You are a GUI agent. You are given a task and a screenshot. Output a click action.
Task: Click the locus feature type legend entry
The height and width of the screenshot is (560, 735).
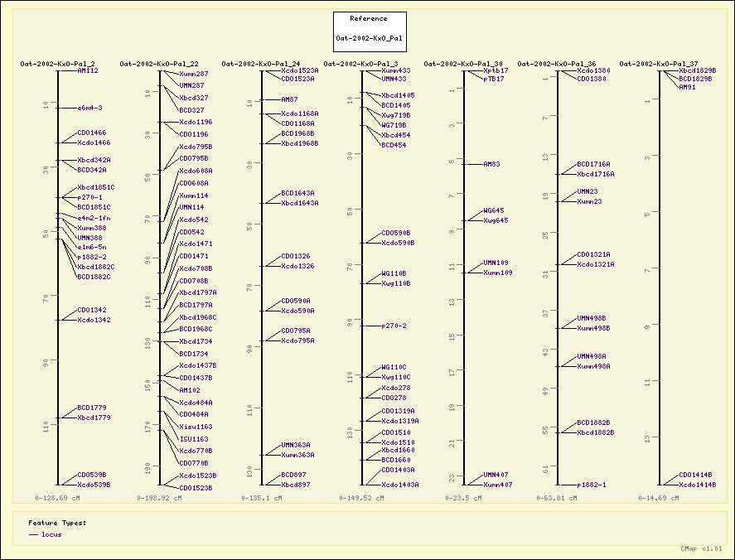click(x=51, y=534)
